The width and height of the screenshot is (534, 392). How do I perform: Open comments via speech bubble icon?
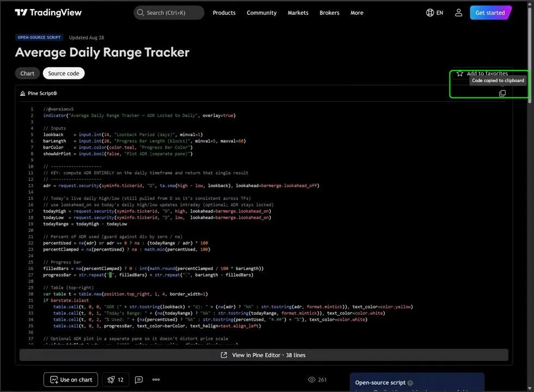tap(138, 379)
